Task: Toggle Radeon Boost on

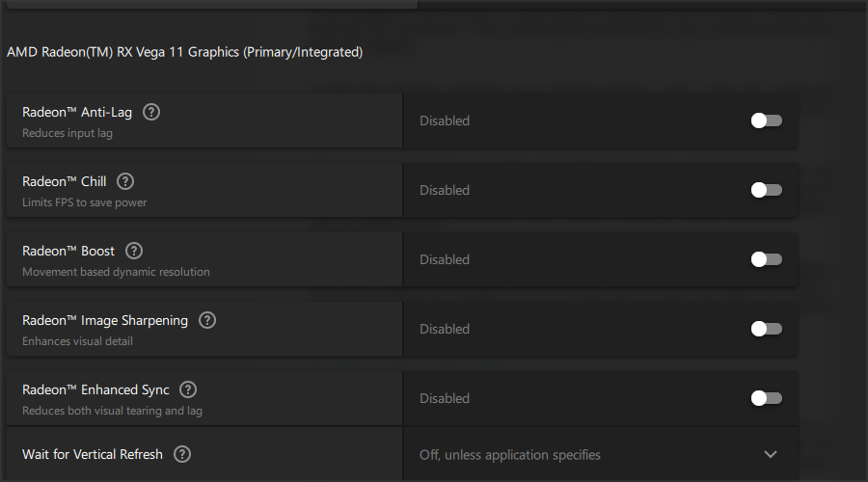Action: pyautogui.click(x=766, y=259)
